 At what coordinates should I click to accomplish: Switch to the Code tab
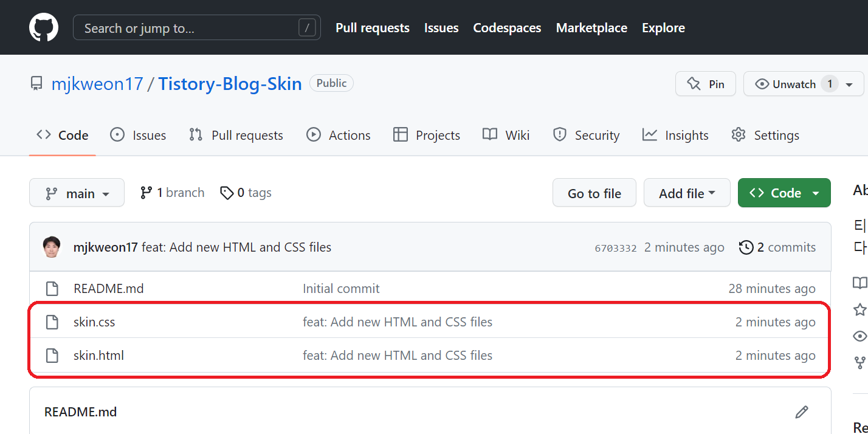coord(63,135)
